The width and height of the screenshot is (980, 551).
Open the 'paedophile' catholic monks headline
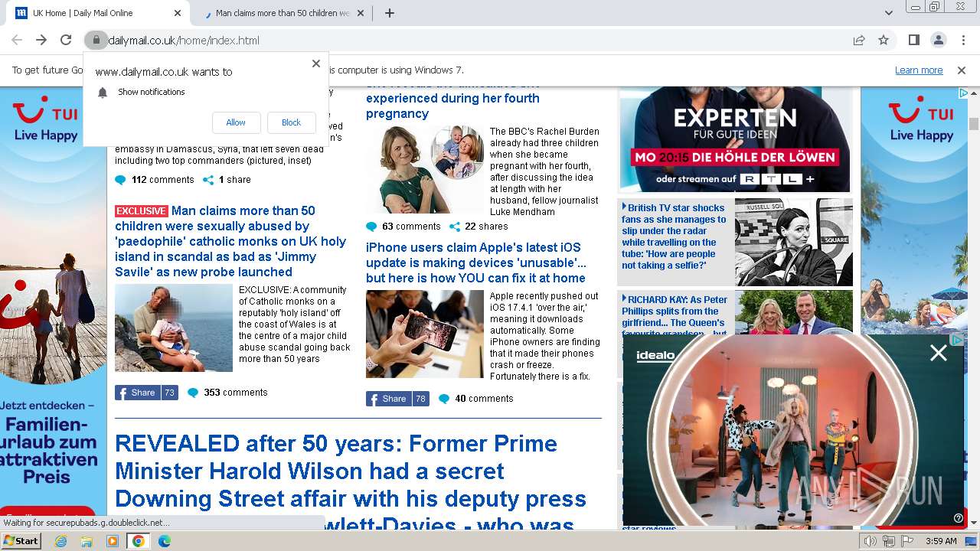point(230,241)
